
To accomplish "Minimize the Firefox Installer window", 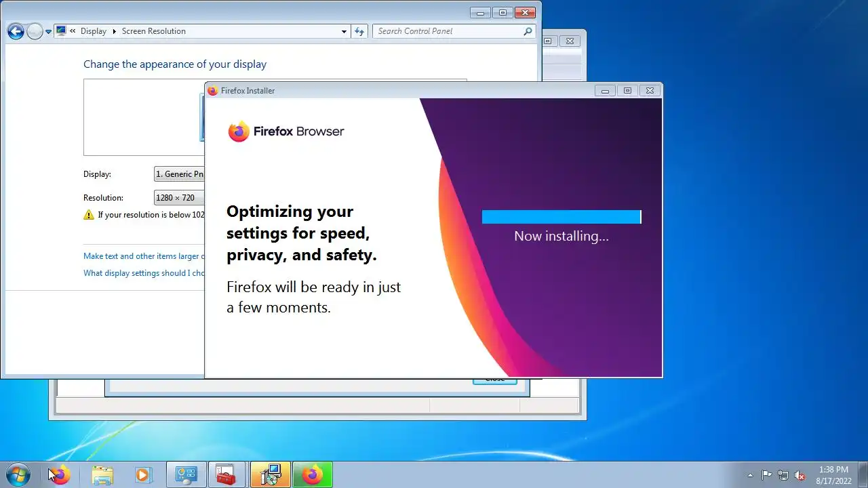I will (605, 91).
